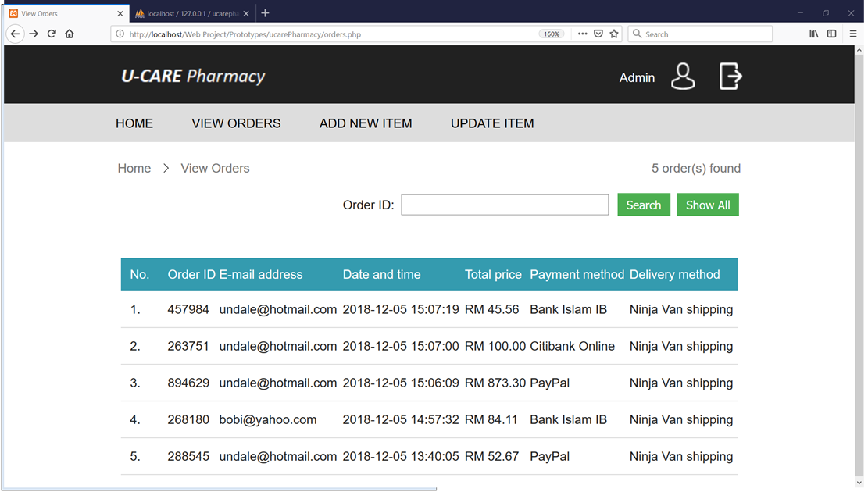Select order ID 263751
The image size is (868, 492).
[x=188, y=347]
